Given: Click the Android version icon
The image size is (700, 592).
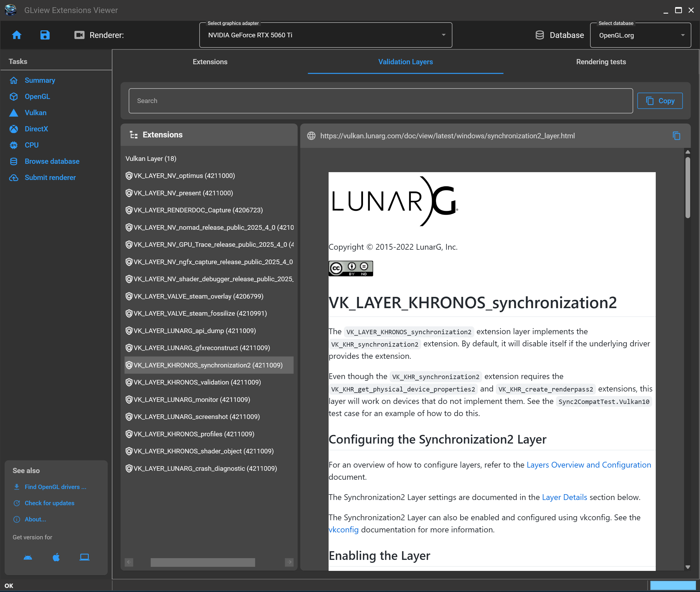Looking at the screenshot, I should tap(28, 558).
